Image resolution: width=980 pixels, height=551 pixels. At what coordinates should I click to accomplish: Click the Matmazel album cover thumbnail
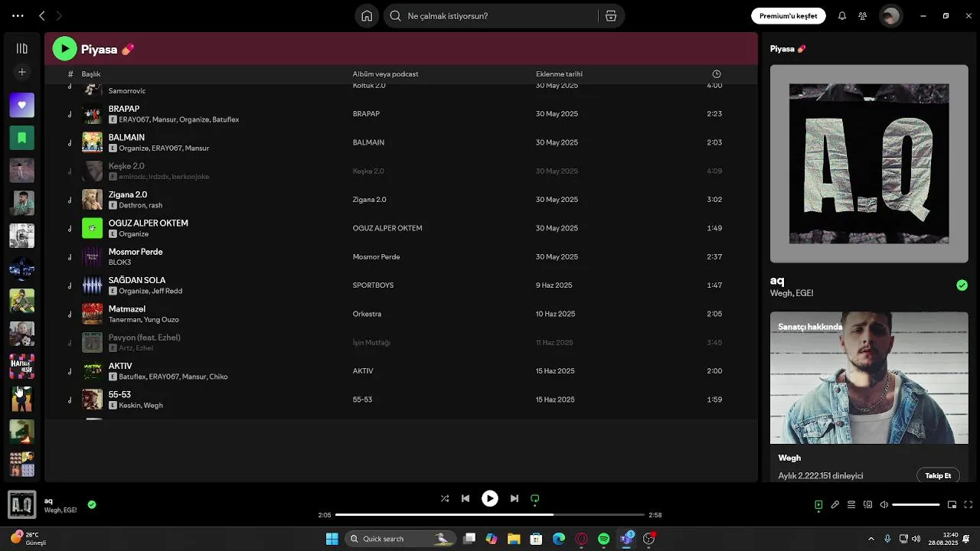[92, 314]
